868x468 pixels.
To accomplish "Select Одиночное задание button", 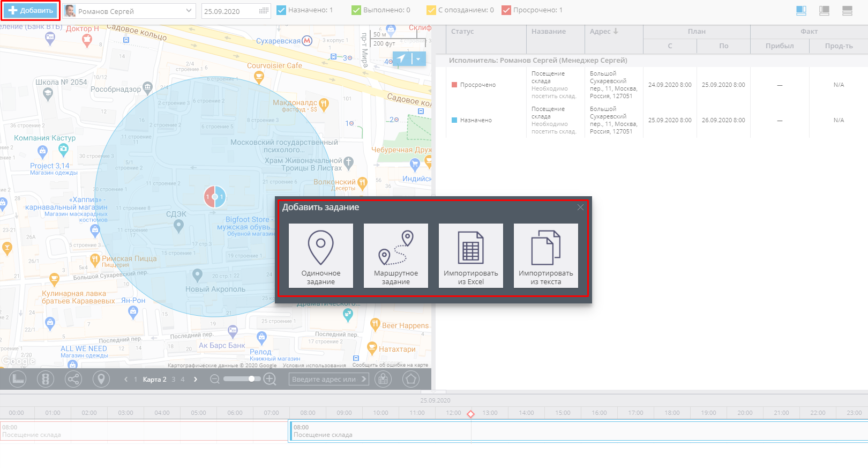I will [x=320, y=256].
